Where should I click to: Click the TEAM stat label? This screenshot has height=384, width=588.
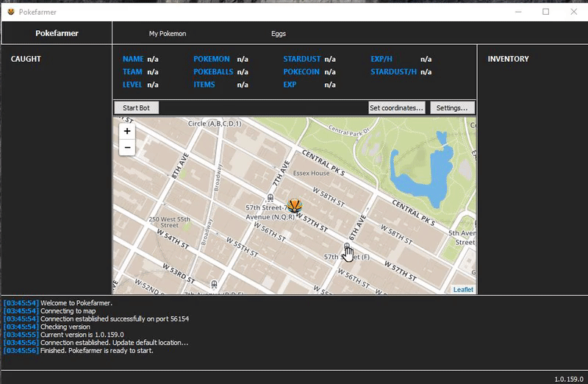pos(132,71)
